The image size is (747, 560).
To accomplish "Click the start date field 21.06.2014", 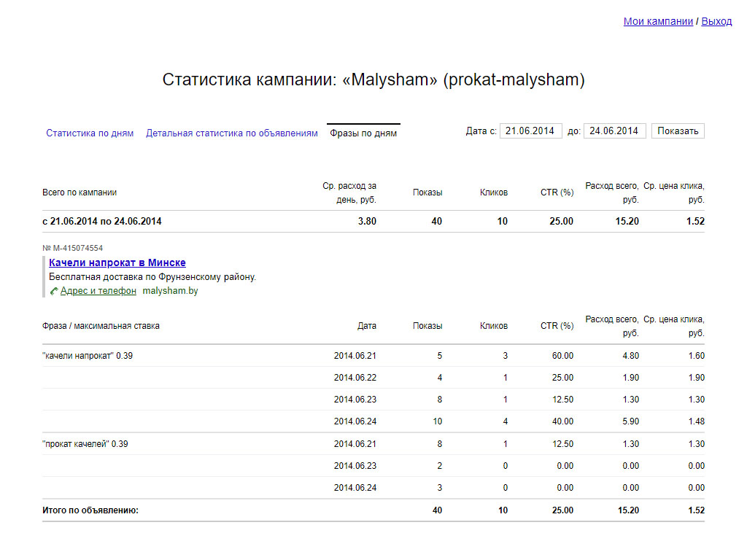I will (531, 131).
